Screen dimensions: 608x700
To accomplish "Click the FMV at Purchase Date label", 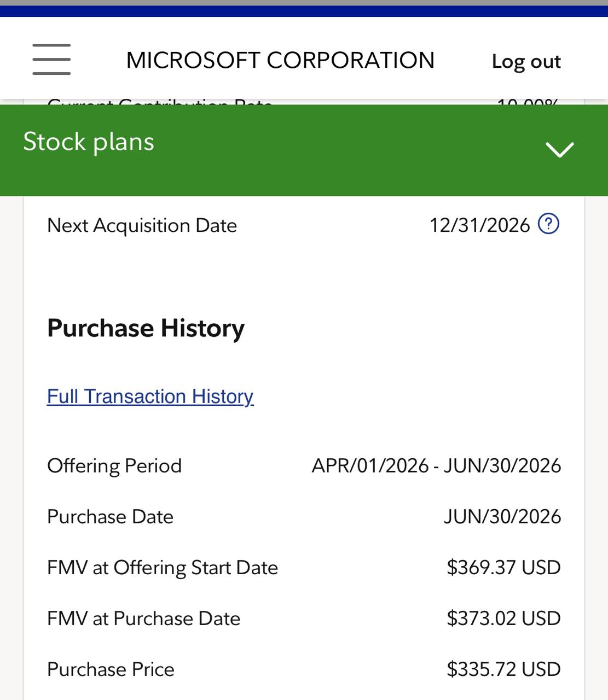I will (x=144, y=619).
